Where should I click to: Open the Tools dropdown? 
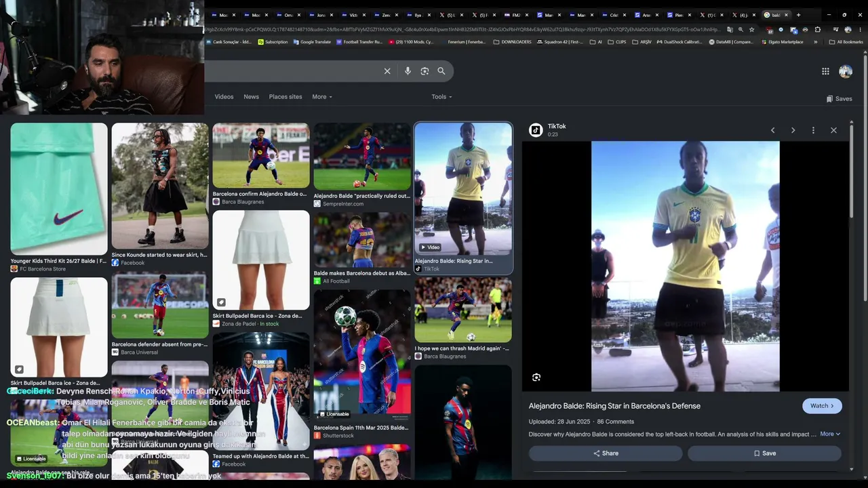coord(441,97)
